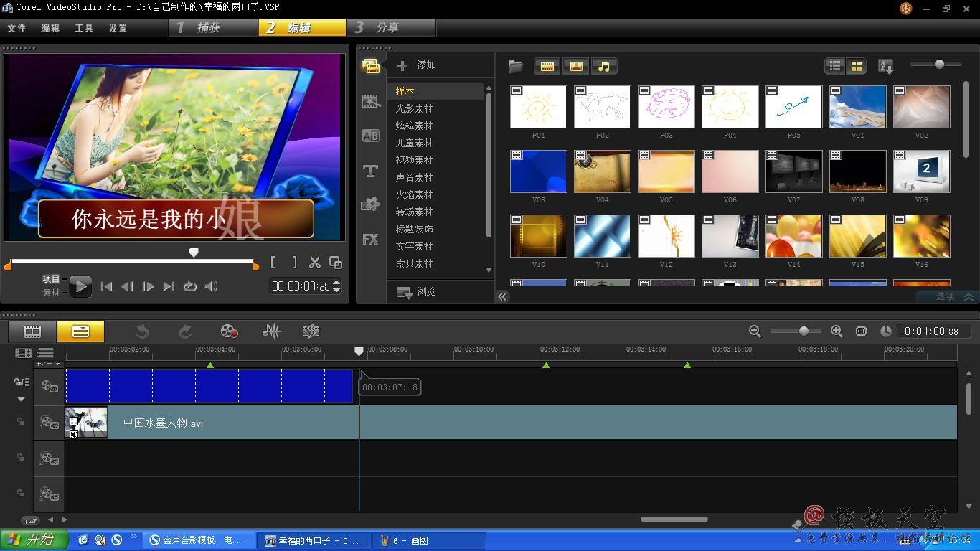Select the 儿童素材 library folder

414,143
